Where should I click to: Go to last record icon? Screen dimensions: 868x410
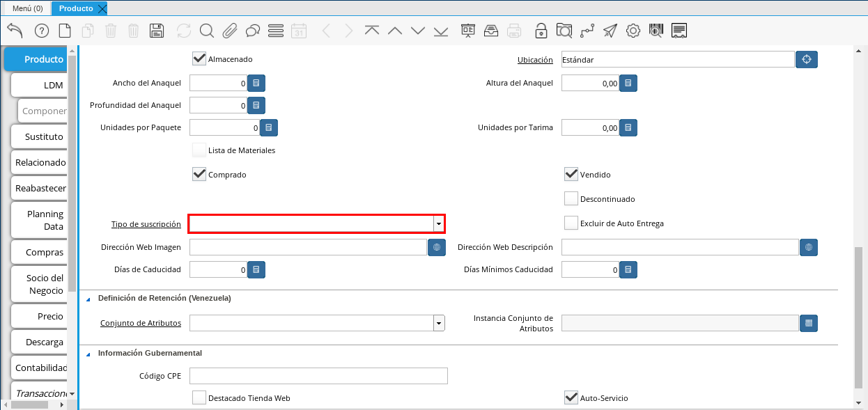point(441,31)
